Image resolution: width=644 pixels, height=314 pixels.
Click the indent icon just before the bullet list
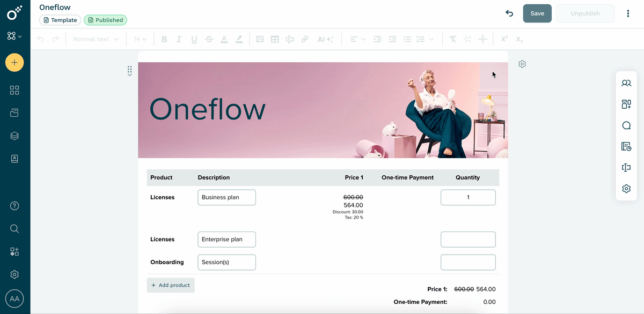(x=392, y=39)
